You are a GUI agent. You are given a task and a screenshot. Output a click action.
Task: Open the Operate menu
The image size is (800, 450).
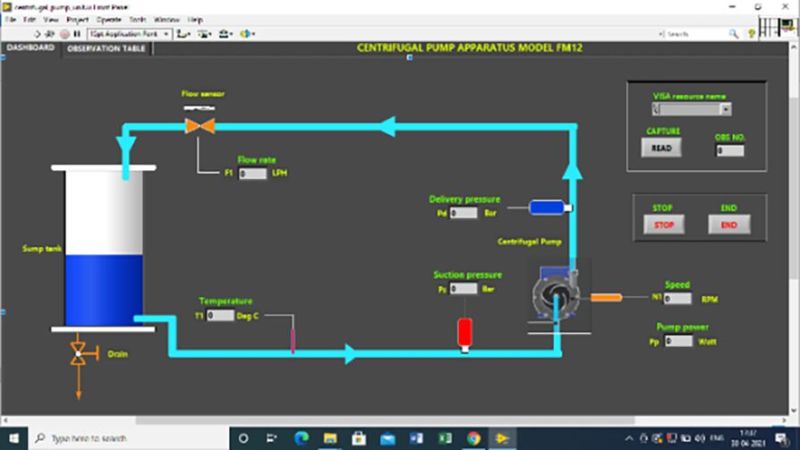tap(108, 19)
